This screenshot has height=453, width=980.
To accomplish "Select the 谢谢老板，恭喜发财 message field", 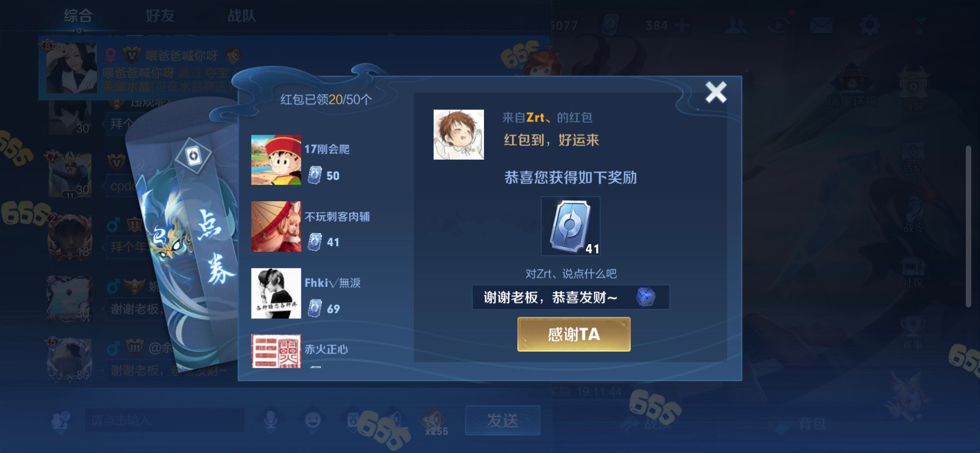I will click(x=570, y=297).
